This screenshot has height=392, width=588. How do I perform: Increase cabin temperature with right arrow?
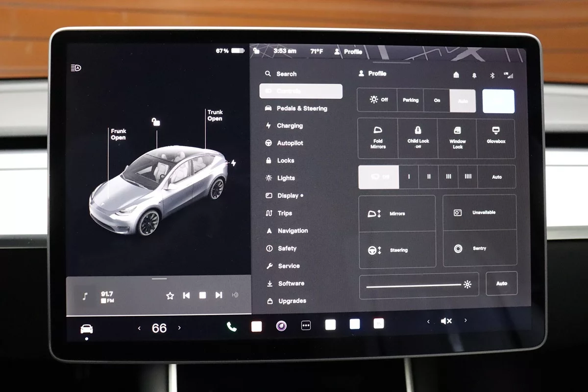coord(179,328)
